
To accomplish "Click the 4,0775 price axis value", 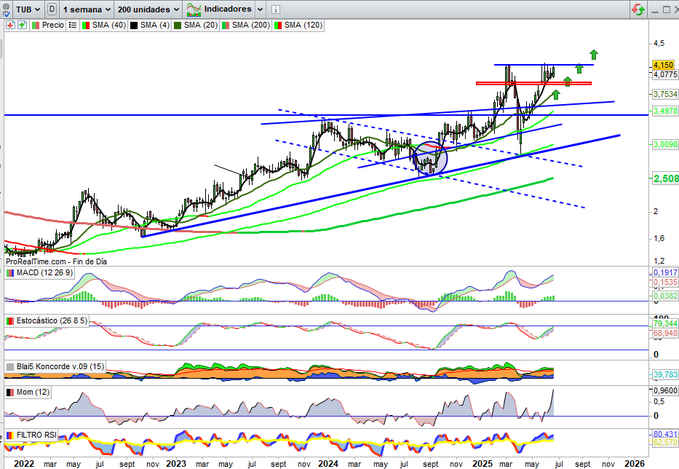I will [x=666, y=74].
